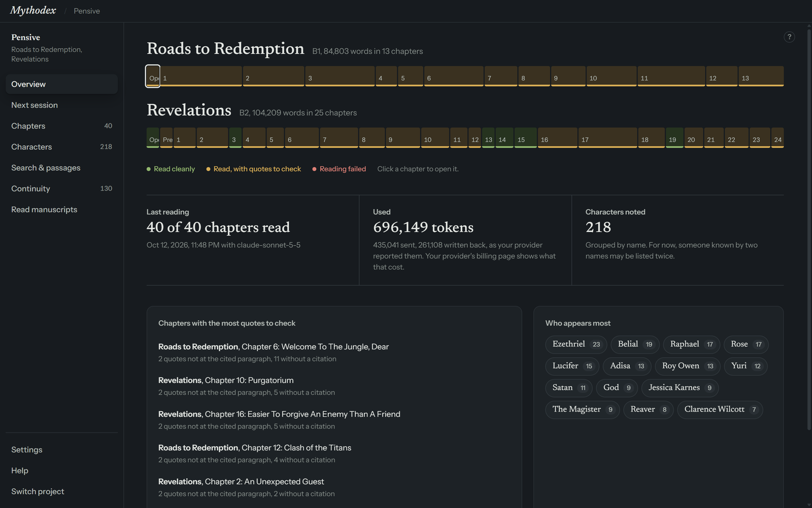The height and width of the screenshot is (508, 812).
Task: Click the Pensive breadcrumb in header
Action: click(87, 11)
